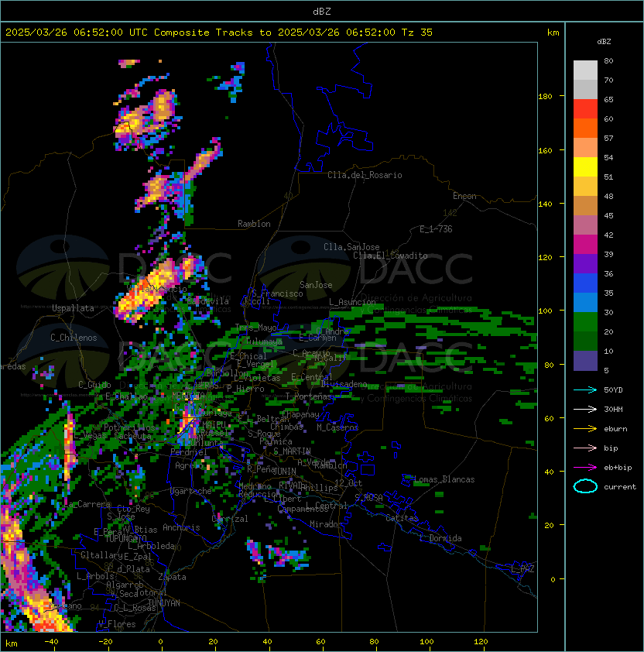This screenshot has width=644, height=652.
Task: Click the 'E_1-736' map label
Action: 436,229
